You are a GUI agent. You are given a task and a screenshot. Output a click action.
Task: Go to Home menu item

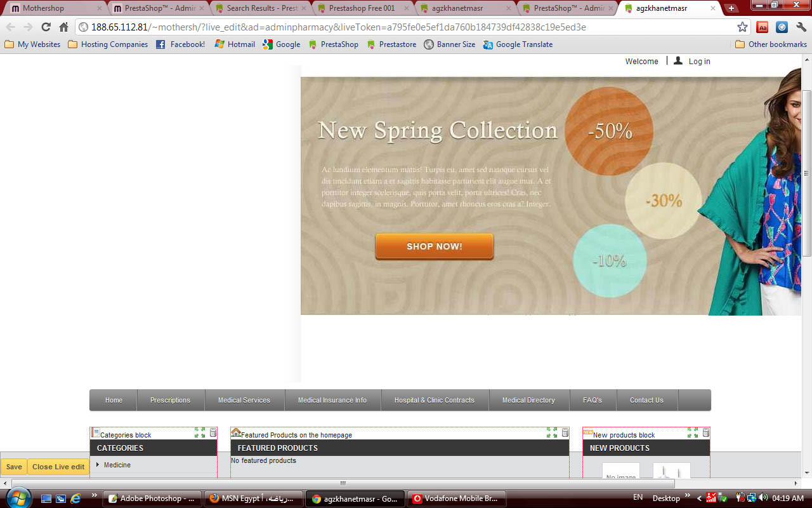point(114,400)
